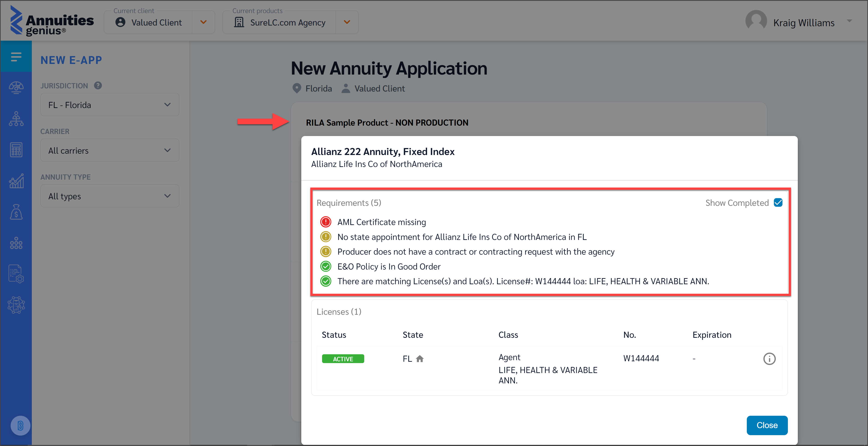Image resolution: width=868 pixels, height=446 pixels.
Task: Uncheck the Show Completed checkbox
Action: point(778,203)
